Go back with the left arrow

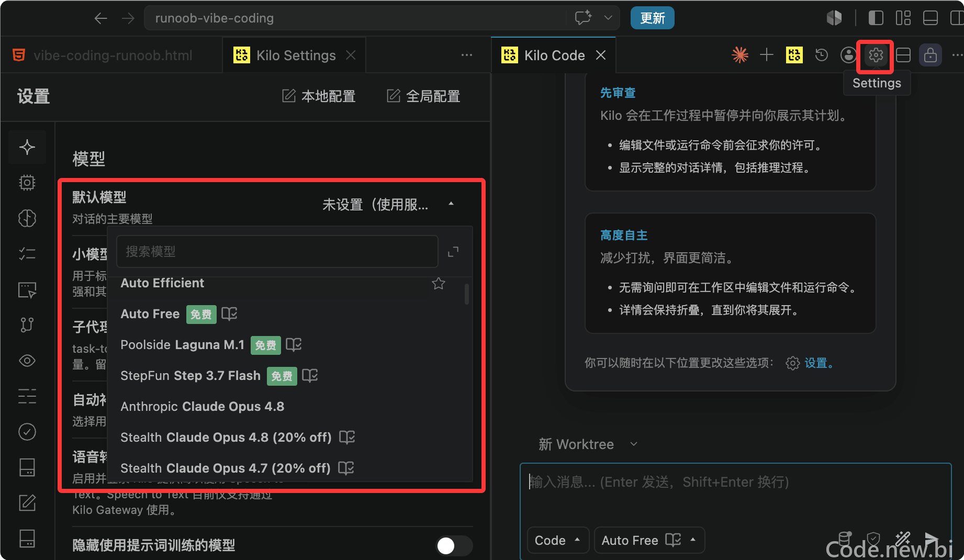tap(101, 18)
